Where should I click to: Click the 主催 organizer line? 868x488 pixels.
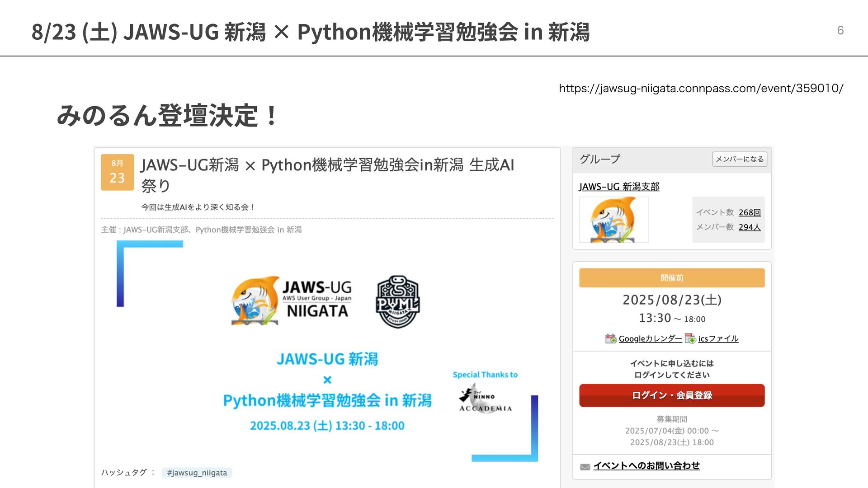click(x=202, y=230)
